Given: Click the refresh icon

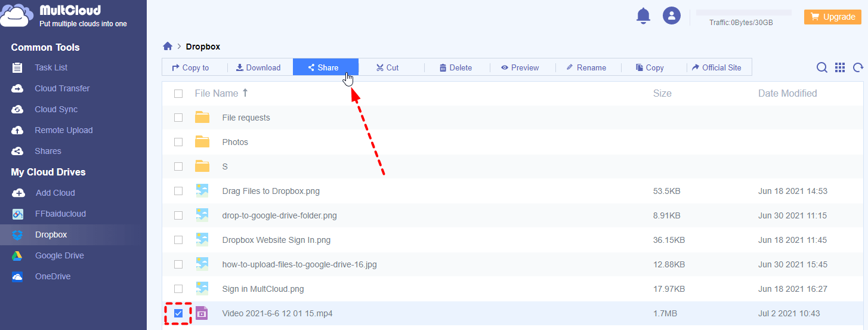Looking at the screenshot, I should coord(858,67).
